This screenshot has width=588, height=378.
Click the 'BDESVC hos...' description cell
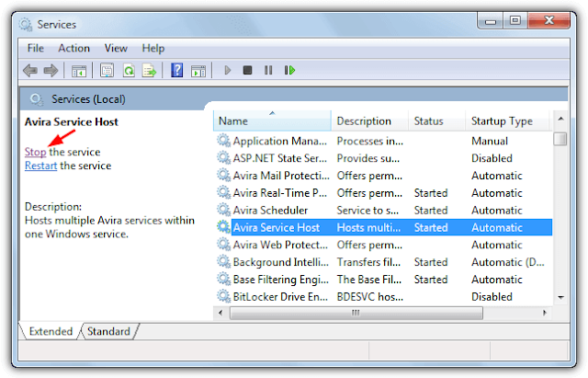tap(369, 296)
